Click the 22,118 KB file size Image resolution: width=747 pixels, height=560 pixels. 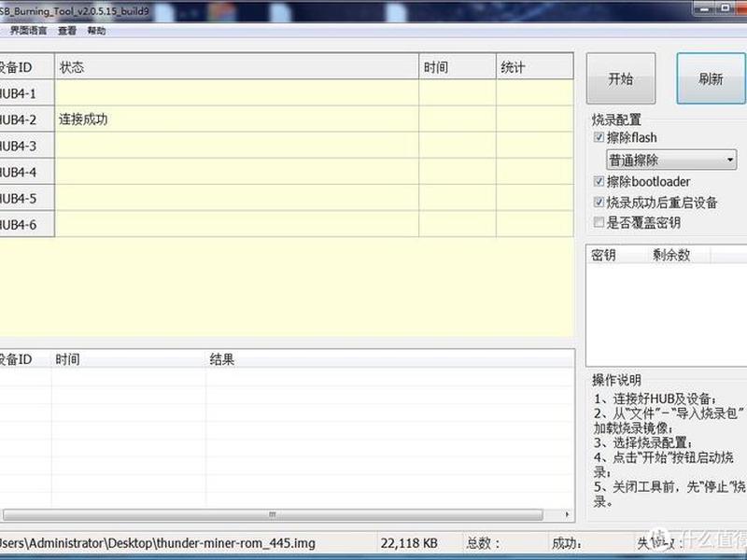[x=409, y=543]
